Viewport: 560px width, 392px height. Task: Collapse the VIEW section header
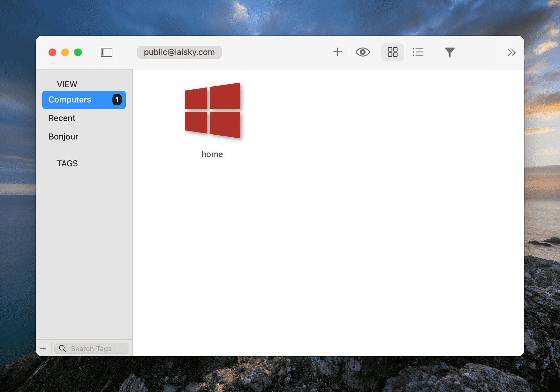[67, 84]
